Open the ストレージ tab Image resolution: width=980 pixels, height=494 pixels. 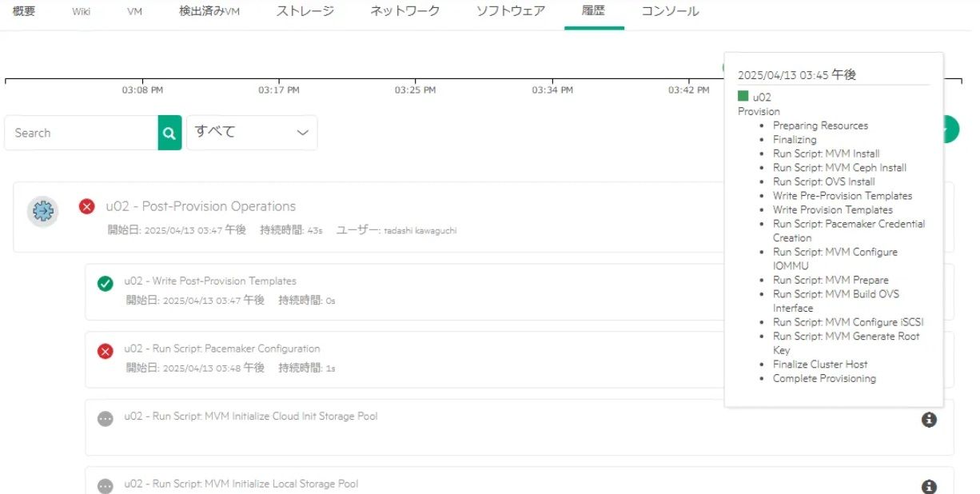click(305, 11)
